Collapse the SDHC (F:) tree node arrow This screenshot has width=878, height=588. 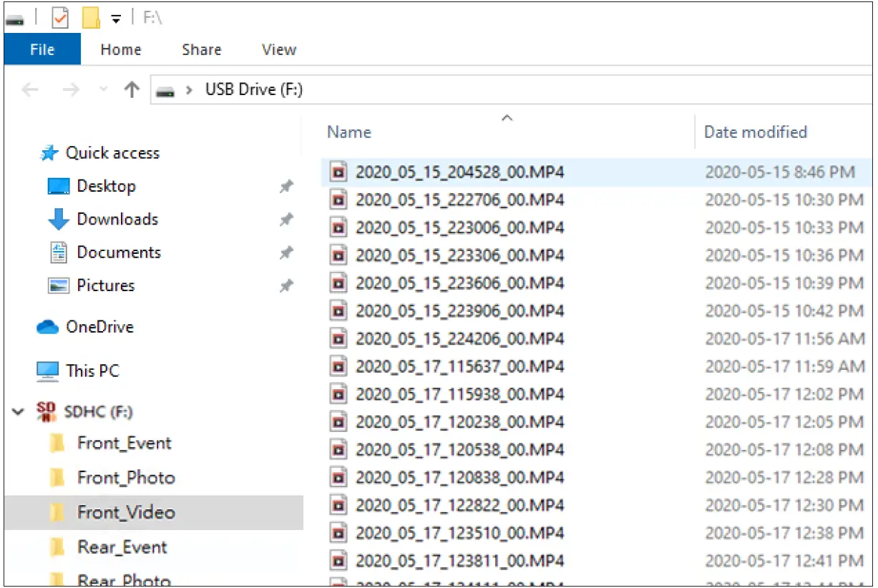click(17, 412)
